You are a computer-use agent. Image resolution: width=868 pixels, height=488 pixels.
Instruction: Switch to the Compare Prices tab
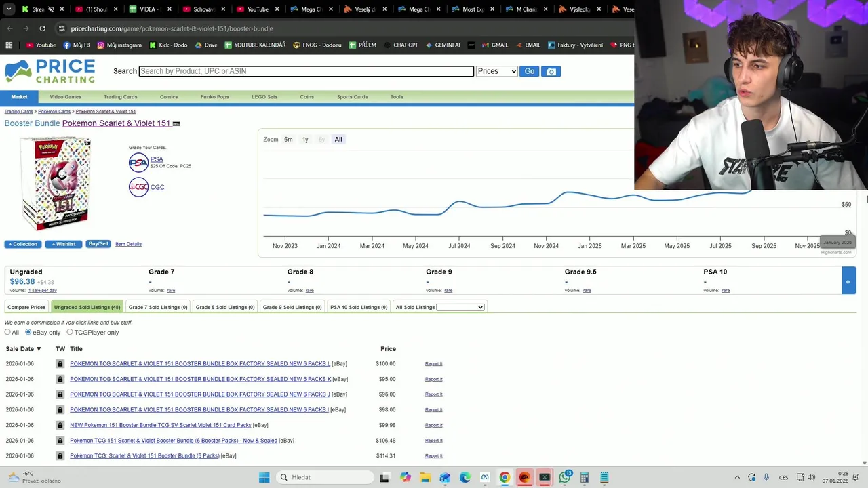tap(26, 307)
